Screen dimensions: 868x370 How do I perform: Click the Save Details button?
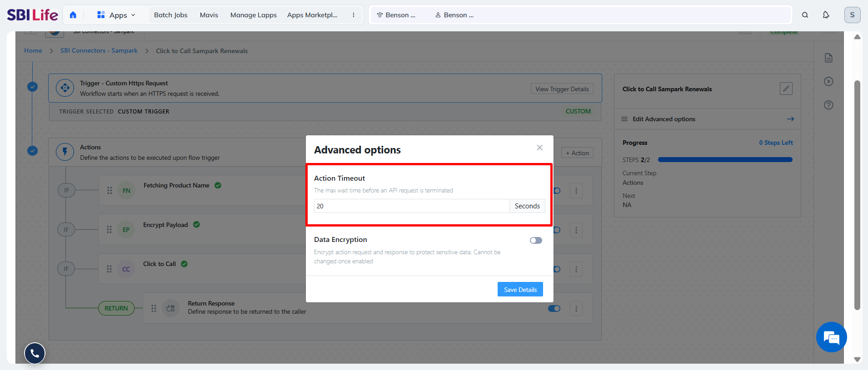520,290
